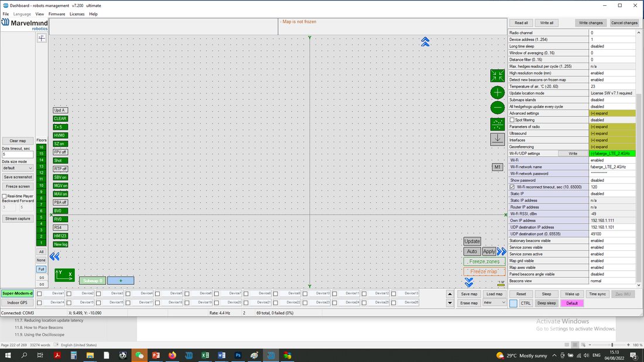Click the M1 button on the map
This screenshot has width=644, height=362.
coord(498,167)
